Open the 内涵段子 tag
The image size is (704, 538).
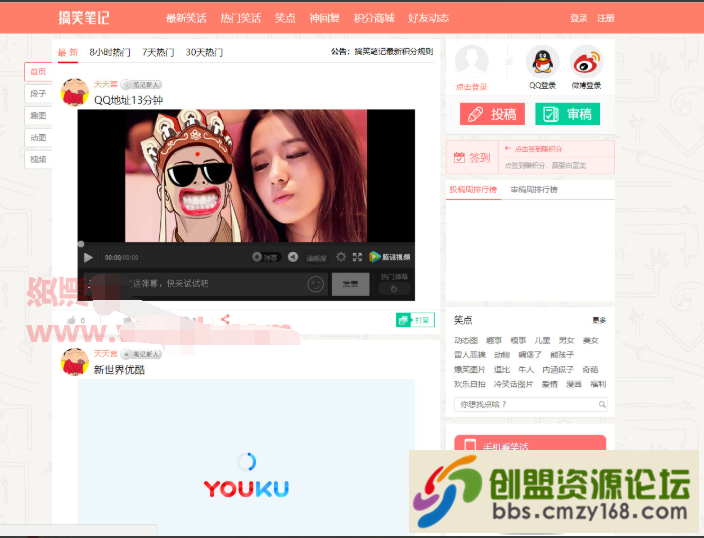coord(558,369)
